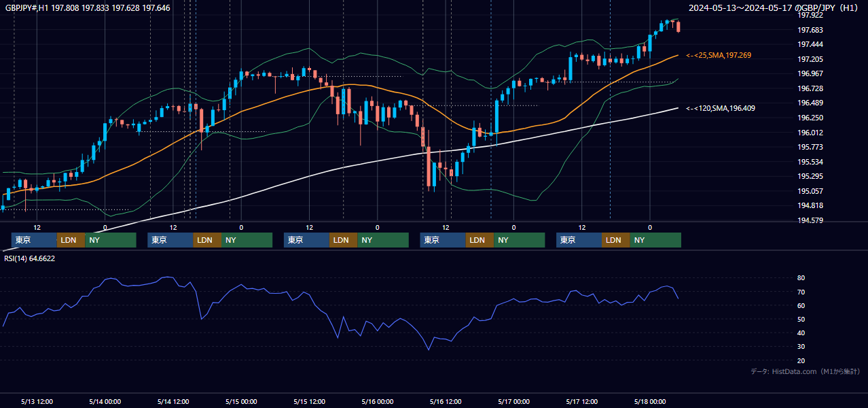Screen dimensions: 868x408
Task: Select the 5/17 12:00 time axis label
Action: coord(581,401)
